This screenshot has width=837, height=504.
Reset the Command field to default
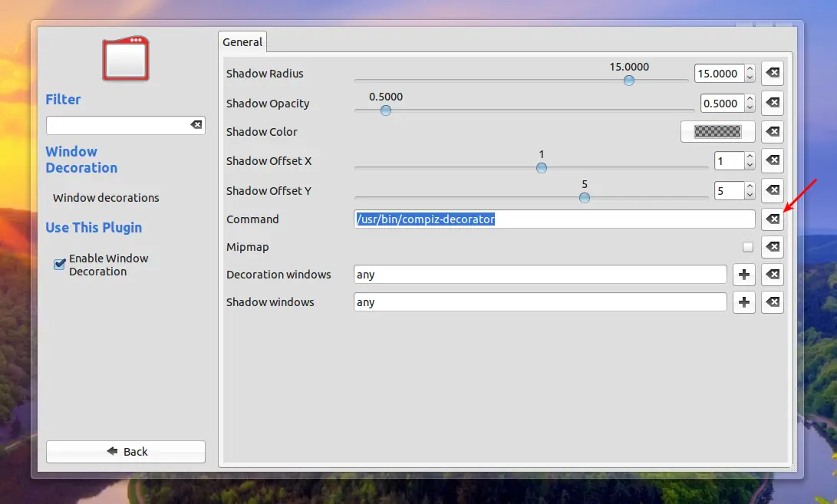(773, 219)
